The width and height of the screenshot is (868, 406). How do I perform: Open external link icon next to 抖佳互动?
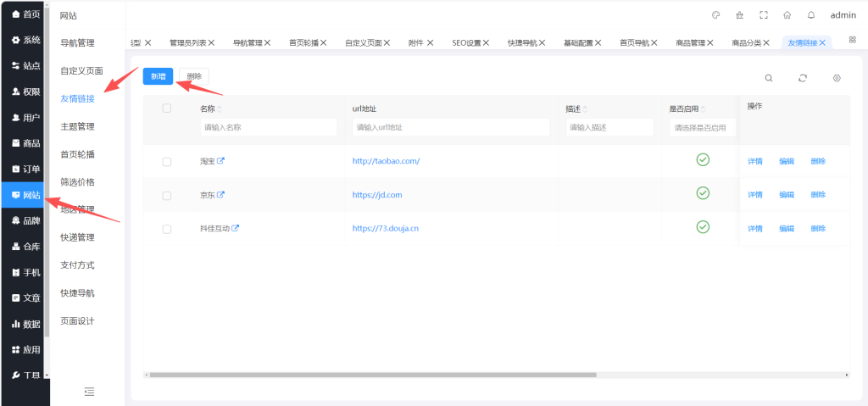click(236, 228)
